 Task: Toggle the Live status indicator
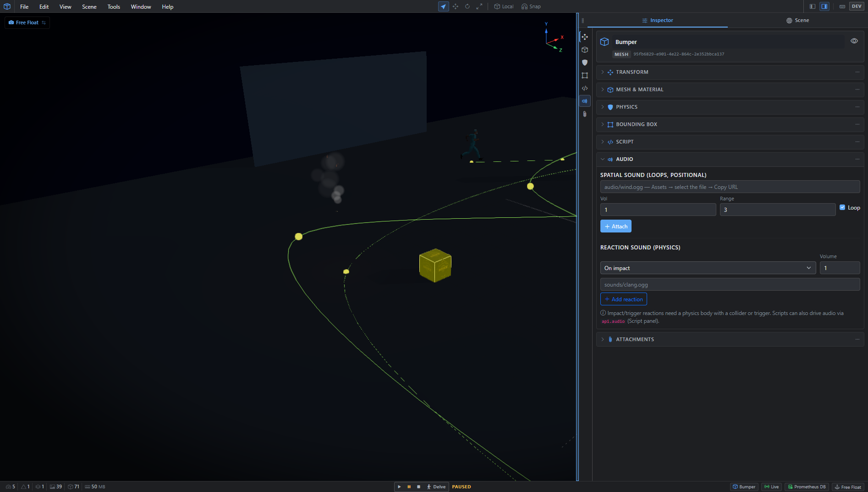click(772, 487)
